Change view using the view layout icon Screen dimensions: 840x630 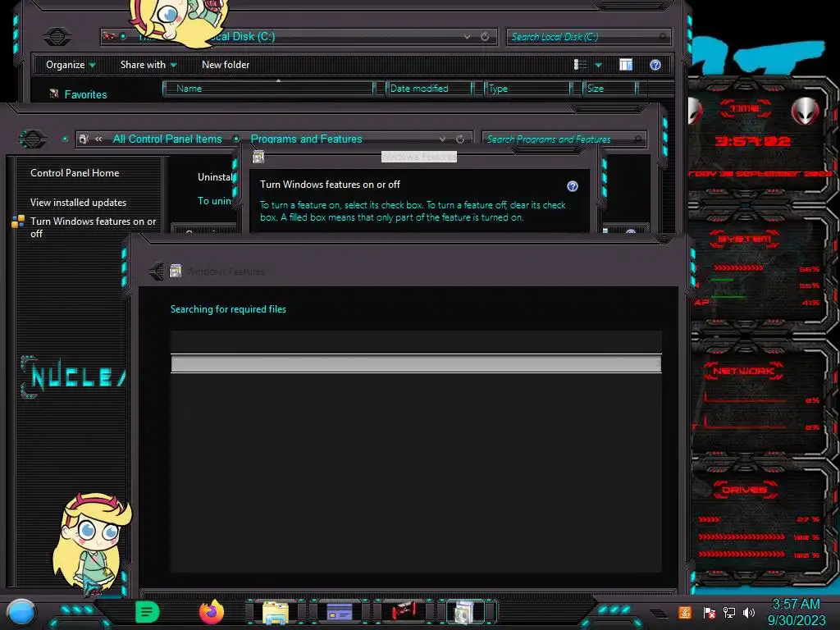click(x=580, y=65)
